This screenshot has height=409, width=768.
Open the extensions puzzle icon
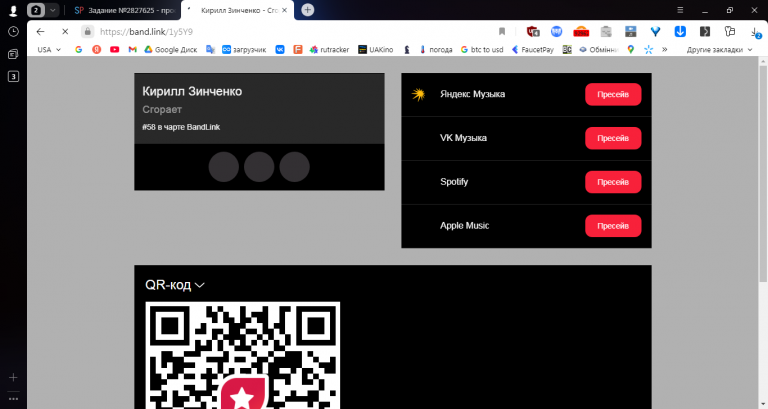(x=730, y=31)
